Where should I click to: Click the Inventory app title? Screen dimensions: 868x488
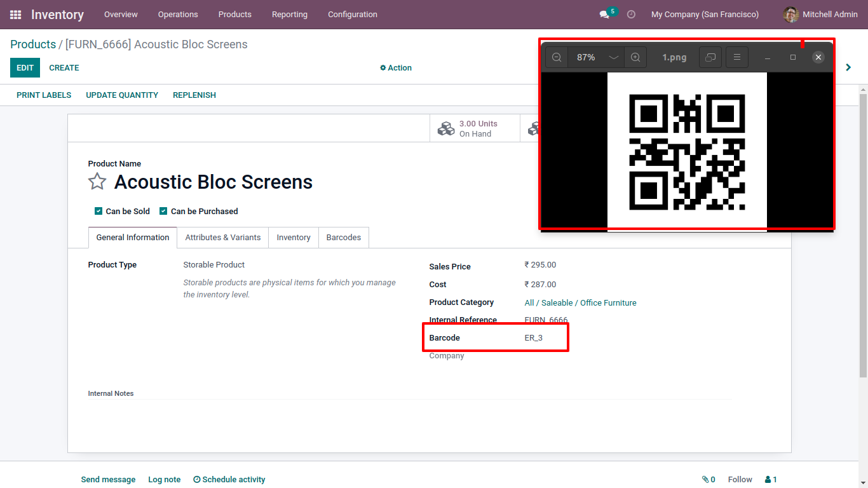coord(57,14)
